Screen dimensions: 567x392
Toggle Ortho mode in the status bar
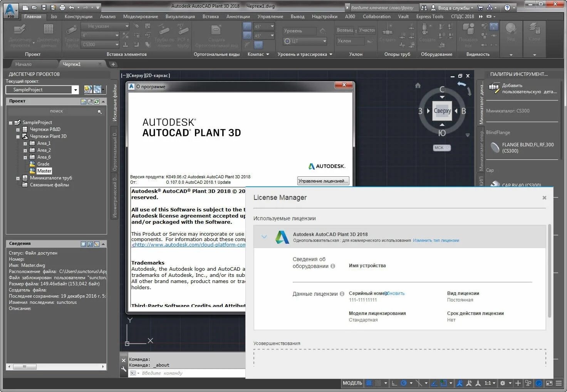click(394, 383)
